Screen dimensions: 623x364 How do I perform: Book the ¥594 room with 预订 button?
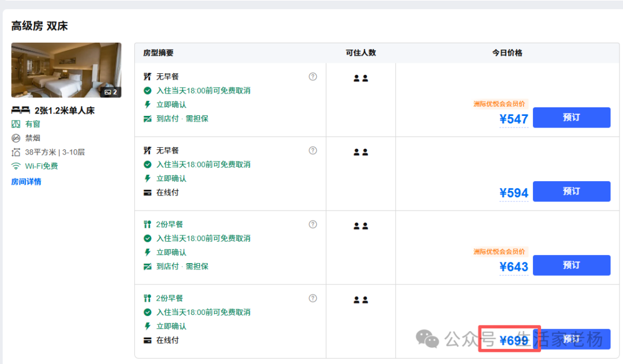coord(571,191)
